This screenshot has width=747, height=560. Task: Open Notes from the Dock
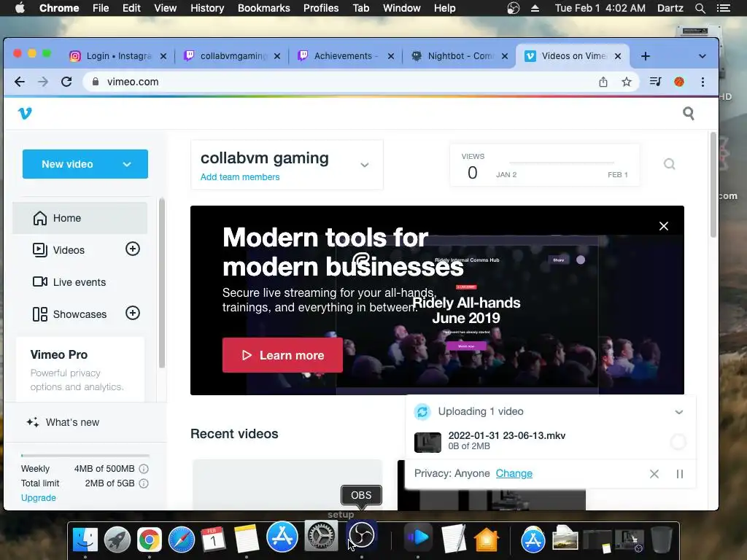point(247,539)
